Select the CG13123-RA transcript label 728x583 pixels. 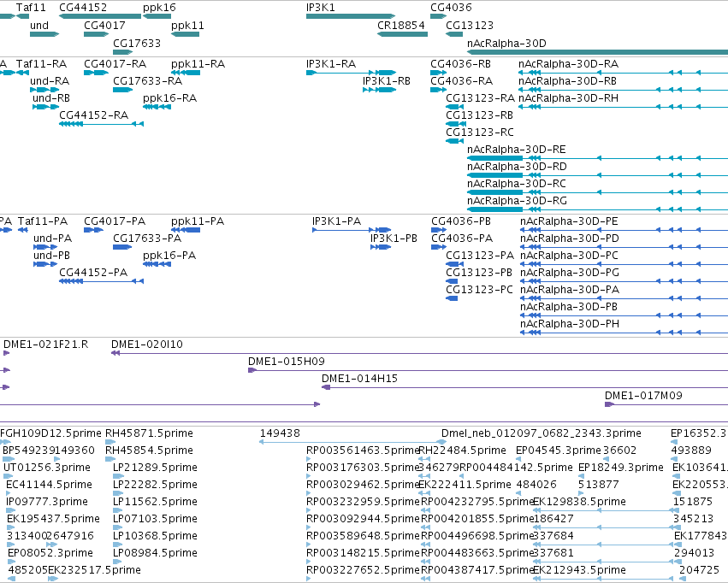point(480,98)
